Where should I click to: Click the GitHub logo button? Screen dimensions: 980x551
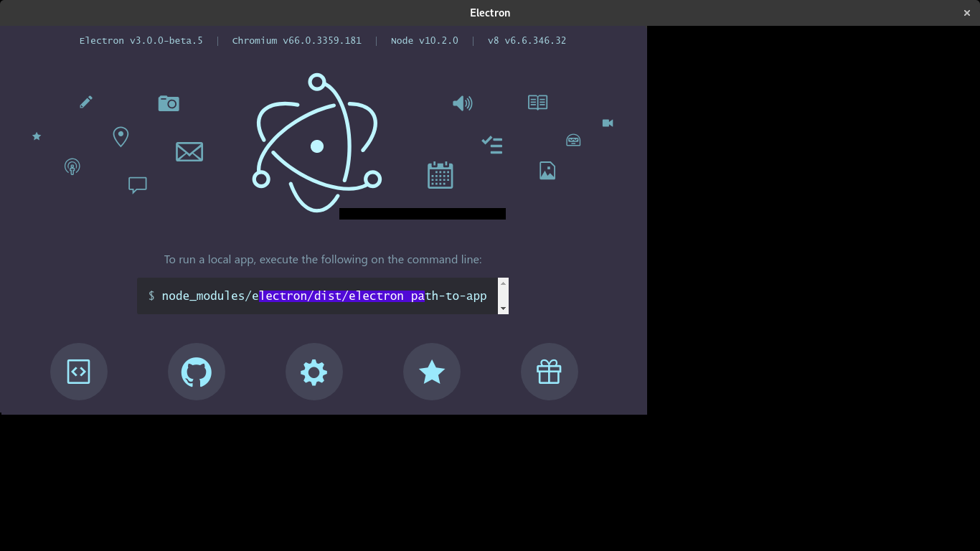(x=196, y=372)
